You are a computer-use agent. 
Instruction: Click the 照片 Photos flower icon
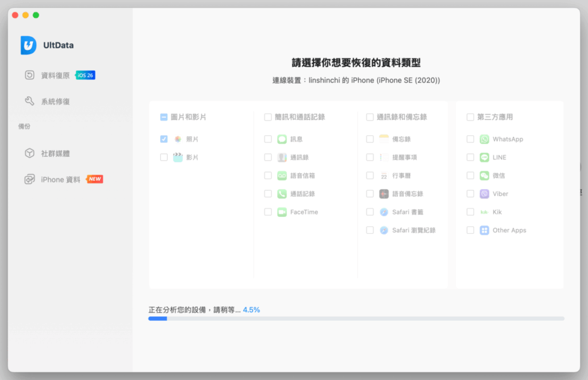coord(178,139)
